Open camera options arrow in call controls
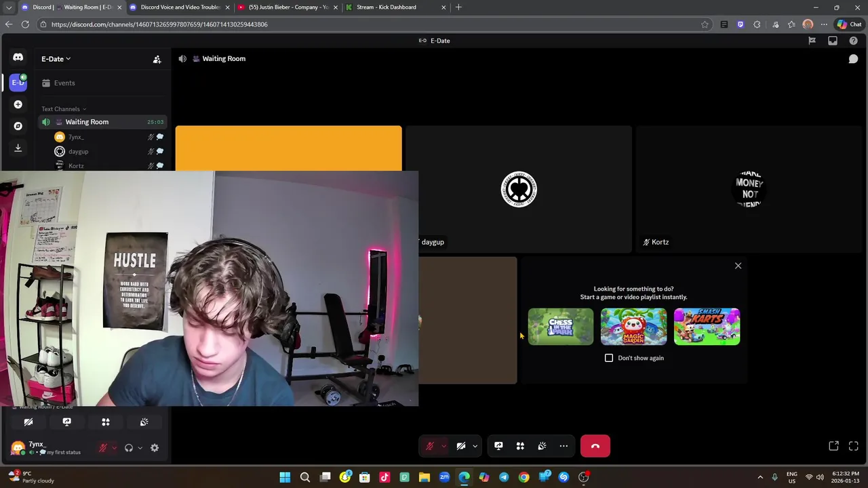This screenshot has height=488, width=868. coord(475,446)
